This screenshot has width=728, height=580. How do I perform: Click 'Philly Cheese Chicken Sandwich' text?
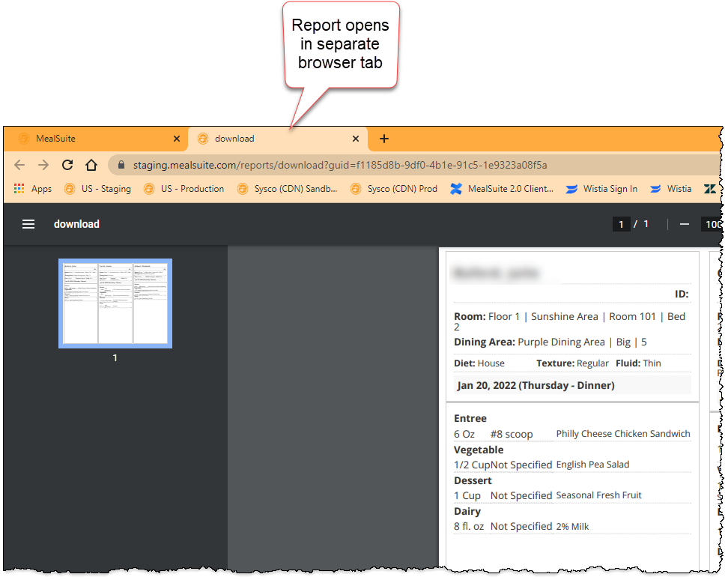point(623,434)
